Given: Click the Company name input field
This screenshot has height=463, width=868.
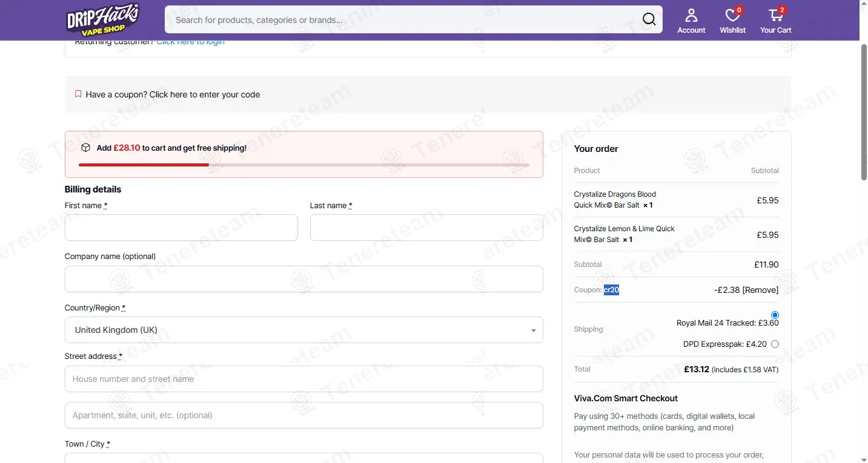Looking at the screenshot, I should tap(303, 280).
